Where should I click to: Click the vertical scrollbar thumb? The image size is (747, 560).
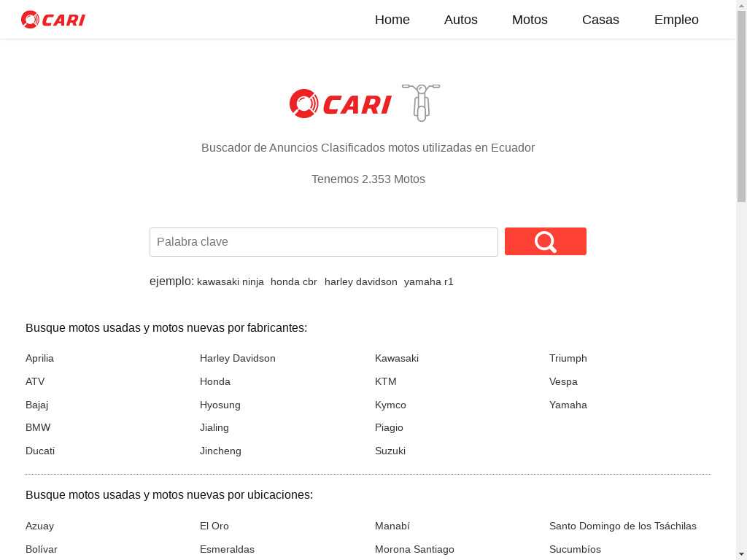click(742, 106)
